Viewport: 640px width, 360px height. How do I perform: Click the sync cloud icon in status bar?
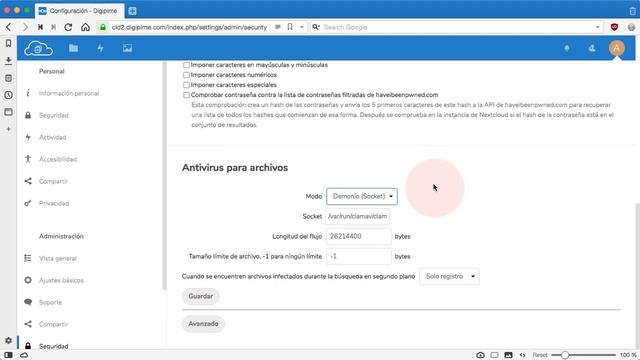[x=24, y=355]
